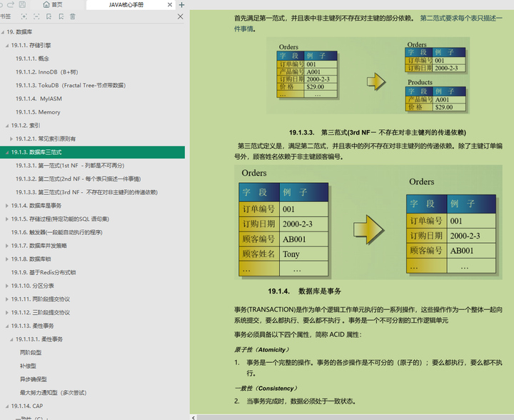Collapse the 19. 数据库 tree node
The height and width of the screenshot is (420, 514).
point(3,32)
